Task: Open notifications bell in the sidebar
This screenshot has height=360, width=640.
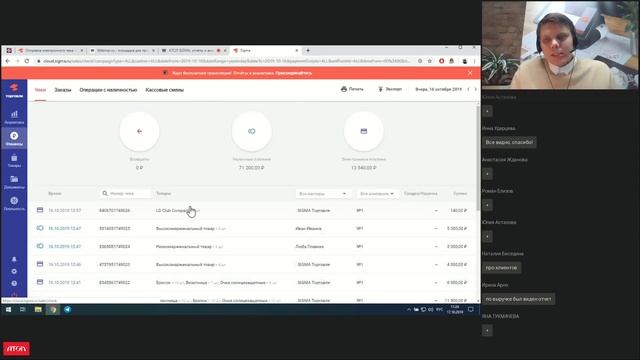Action: 14,259
